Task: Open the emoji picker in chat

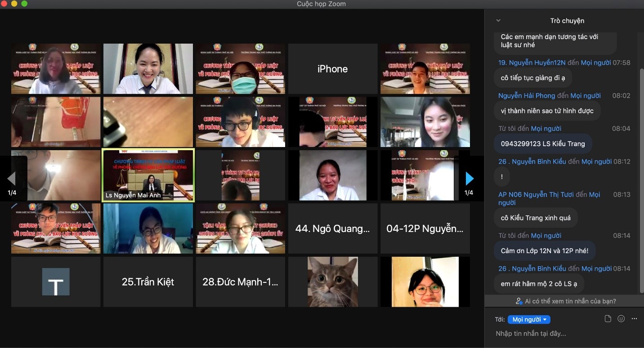Action: [x=621, y=319]
